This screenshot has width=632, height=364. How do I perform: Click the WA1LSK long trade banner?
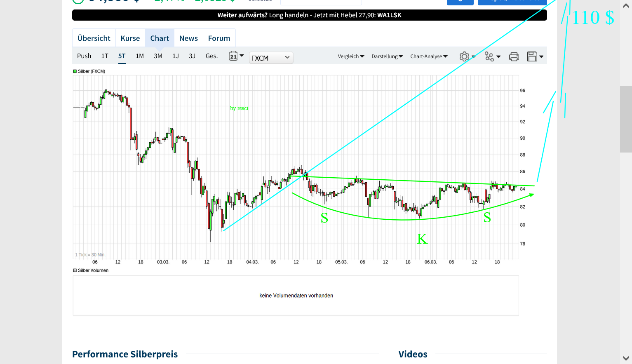pos(309,15)
